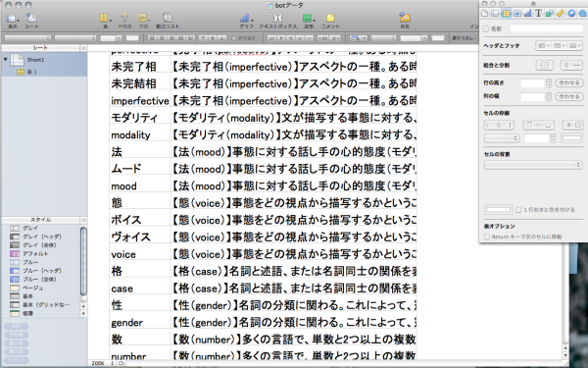Click the カウント count button in sidebar
The width and height of the screenshot is (588, 368).
(16, 360)
